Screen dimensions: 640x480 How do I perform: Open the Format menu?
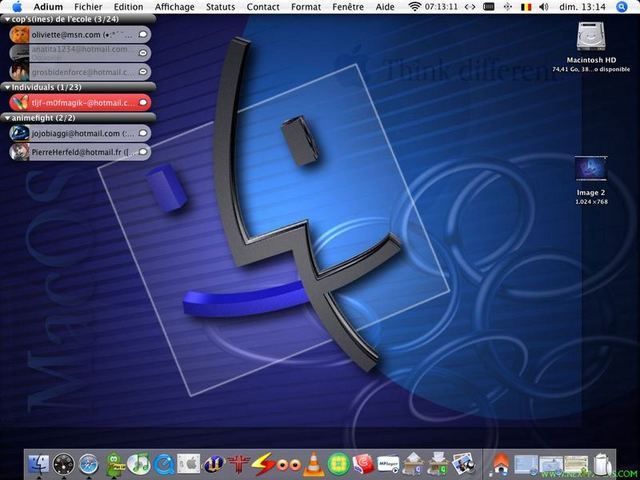click(306, 7)
